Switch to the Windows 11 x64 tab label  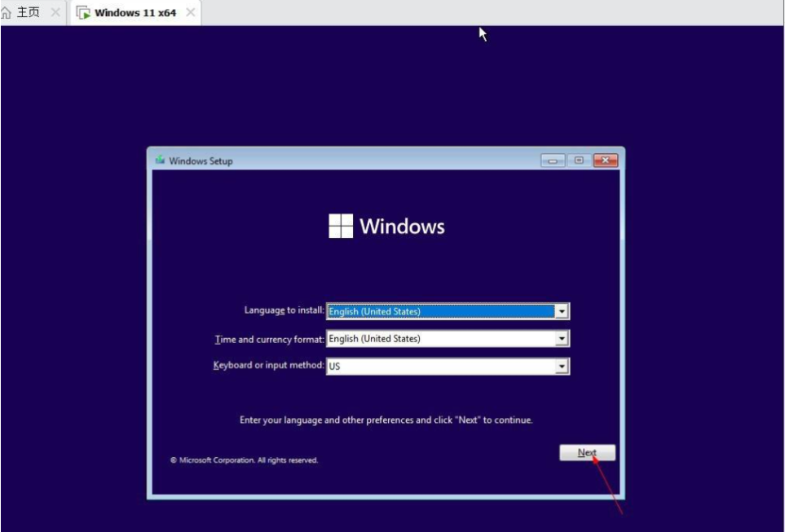pos(135,13)
